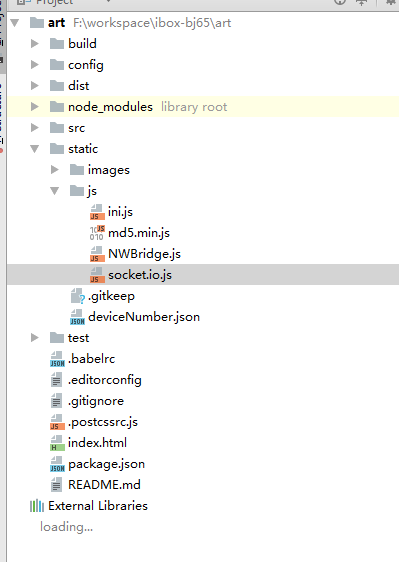Viewport: 399px width, 562px height.
Task: Select .postcssrc.js file name
Action: tap(103, 422)
